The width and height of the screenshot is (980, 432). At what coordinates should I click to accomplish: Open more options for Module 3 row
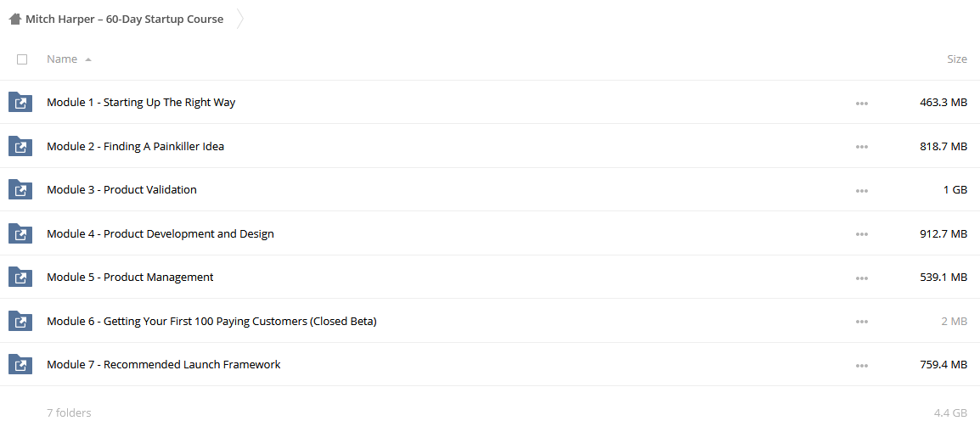862,190
